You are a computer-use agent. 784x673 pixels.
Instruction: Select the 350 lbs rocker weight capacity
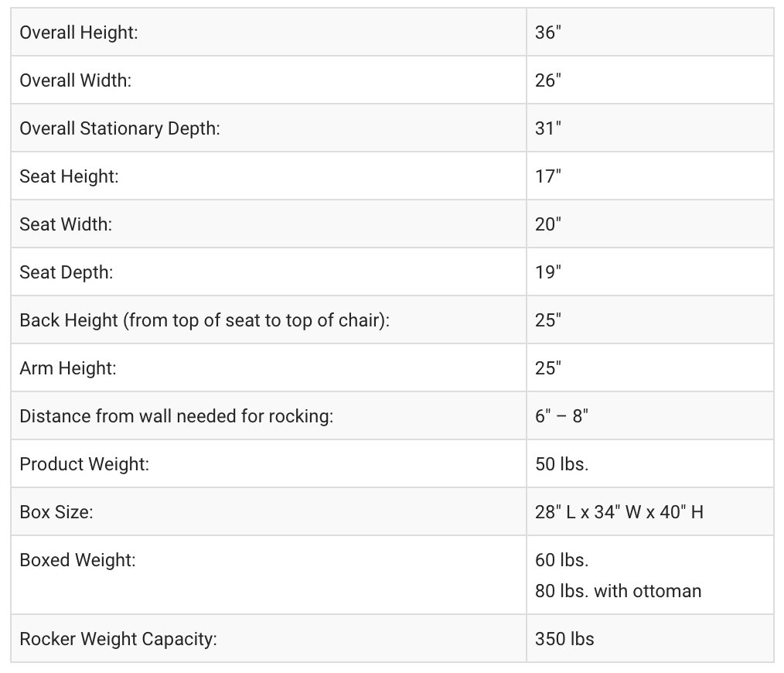564,639
